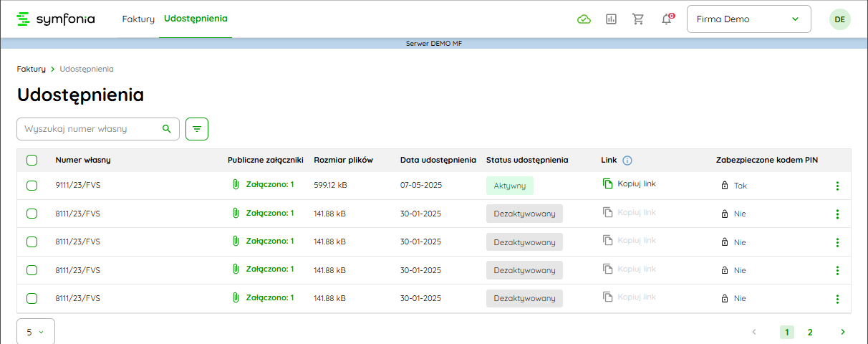Switch to the Faktury tab
Image resolution: width=868 pixels, height=344 pixels.
click(138, 19)
